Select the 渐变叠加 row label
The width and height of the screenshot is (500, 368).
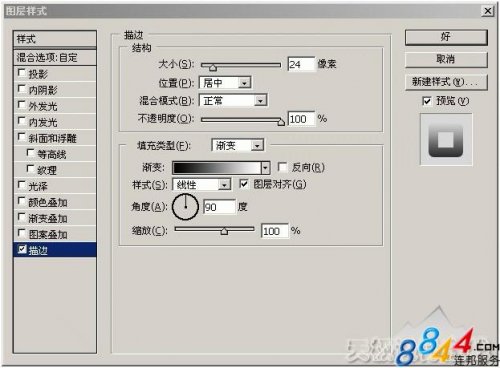click(x=48, y=218)
